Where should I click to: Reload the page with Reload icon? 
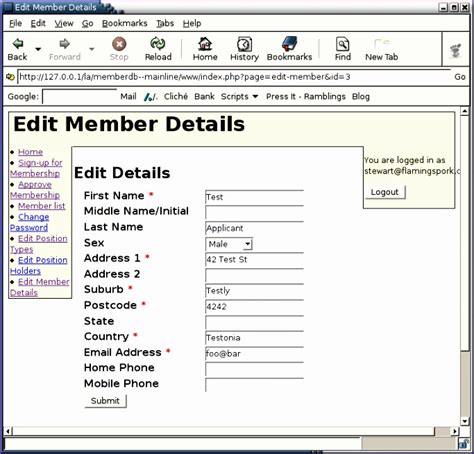tap(158, 44)
